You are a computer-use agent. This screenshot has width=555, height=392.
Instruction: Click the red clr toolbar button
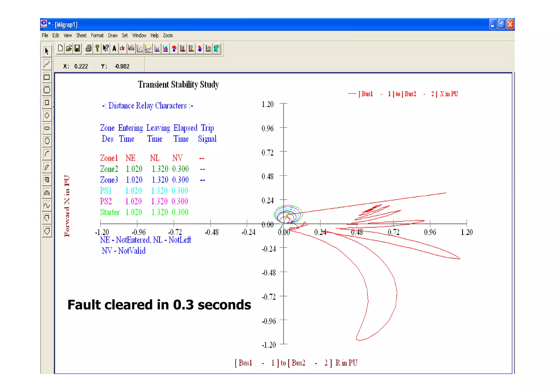coord(122,48)
